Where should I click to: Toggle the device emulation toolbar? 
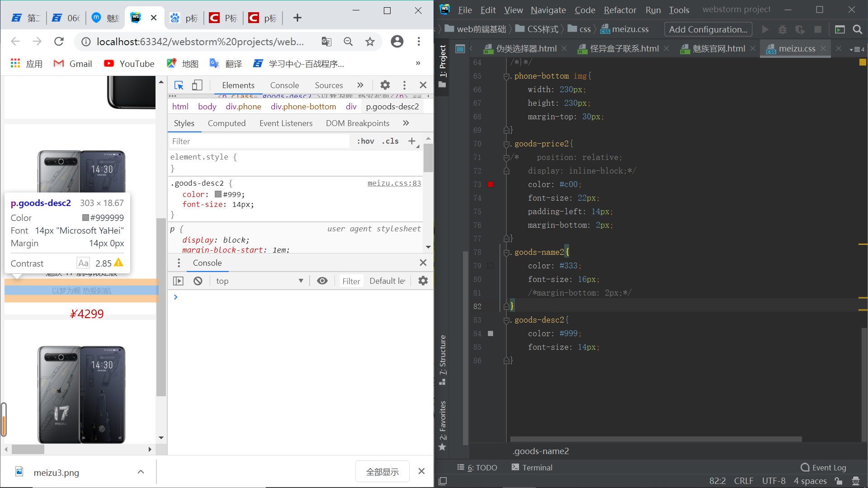[x=197, y=85]
